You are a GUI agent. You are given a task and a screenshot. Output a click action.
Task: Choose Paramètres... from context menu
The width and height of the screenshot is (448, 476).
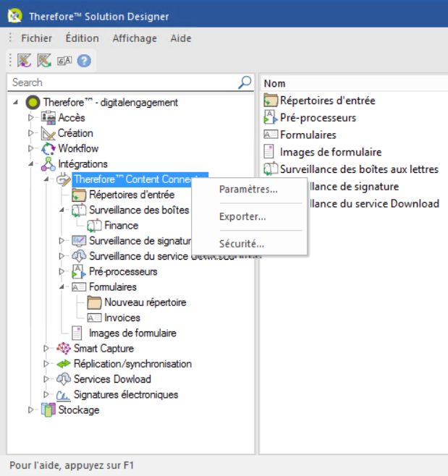coord(249,190)
